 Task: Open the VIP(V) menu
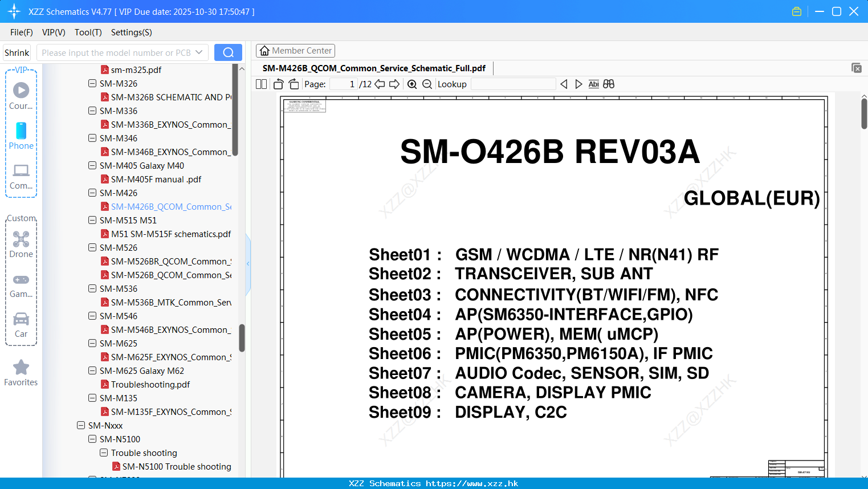coord(54,32)
